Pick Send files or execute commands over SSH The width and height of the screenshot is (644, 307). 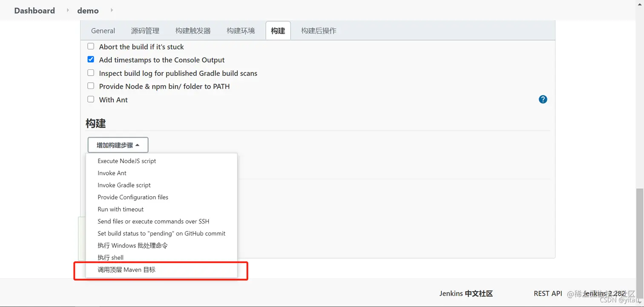click(x=161, y=221)
